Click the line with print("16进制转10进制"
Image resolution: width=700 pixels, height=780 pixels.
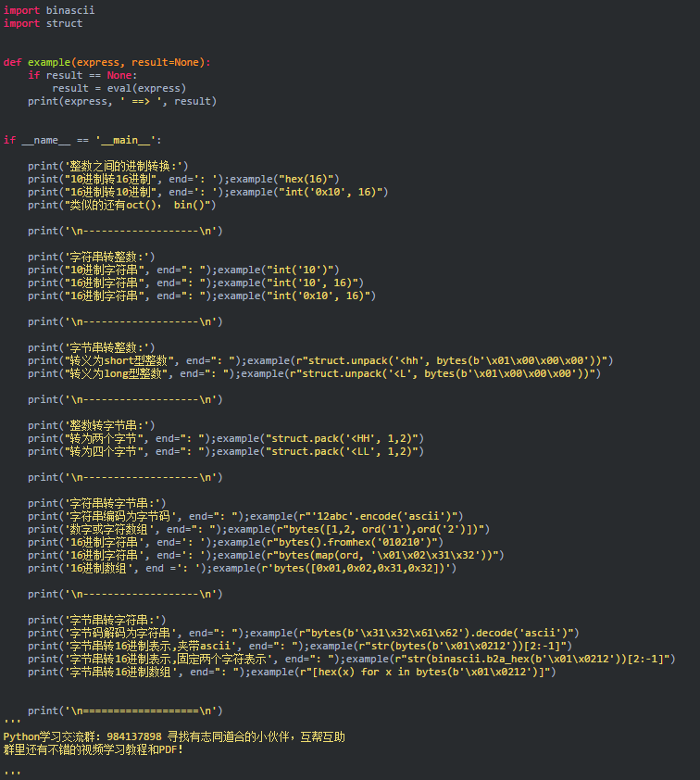(x=207, y=192)
